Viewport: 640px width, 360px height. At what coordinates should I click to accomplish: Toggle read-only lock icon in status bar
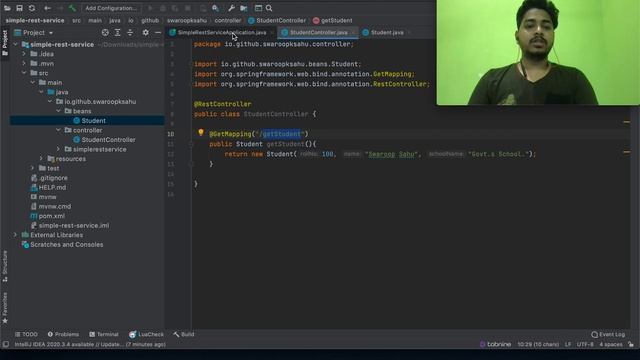[x=631, y=344]
